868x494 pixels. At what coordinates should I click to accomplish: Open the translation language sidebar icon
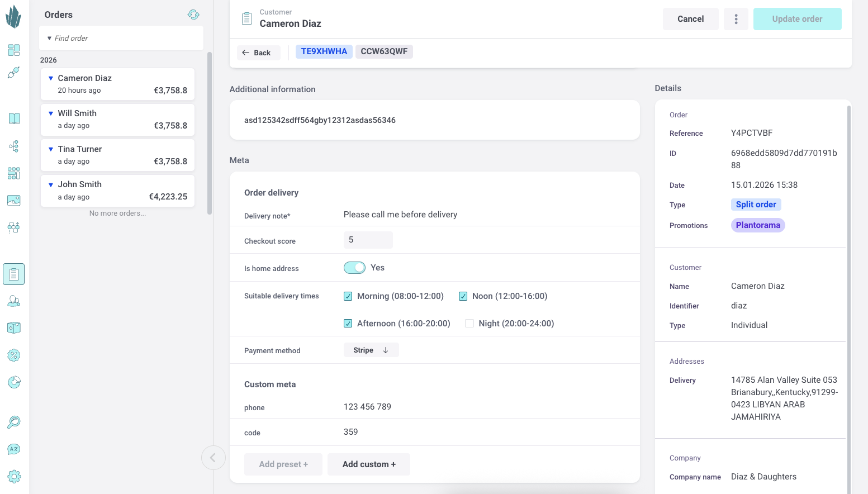point(14,449)
